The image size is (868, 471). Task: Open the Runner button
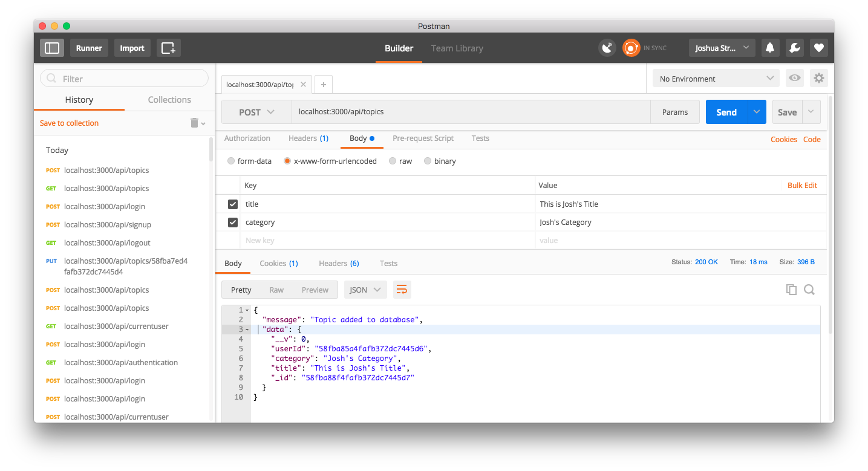(x=89, y=48)
